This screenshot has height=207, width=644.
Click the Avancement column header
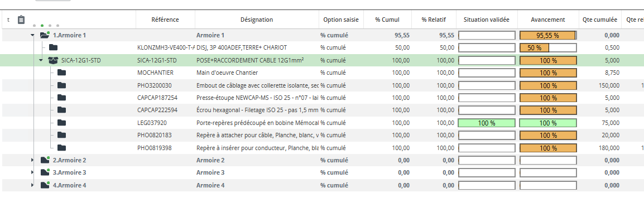coord(548,20)
